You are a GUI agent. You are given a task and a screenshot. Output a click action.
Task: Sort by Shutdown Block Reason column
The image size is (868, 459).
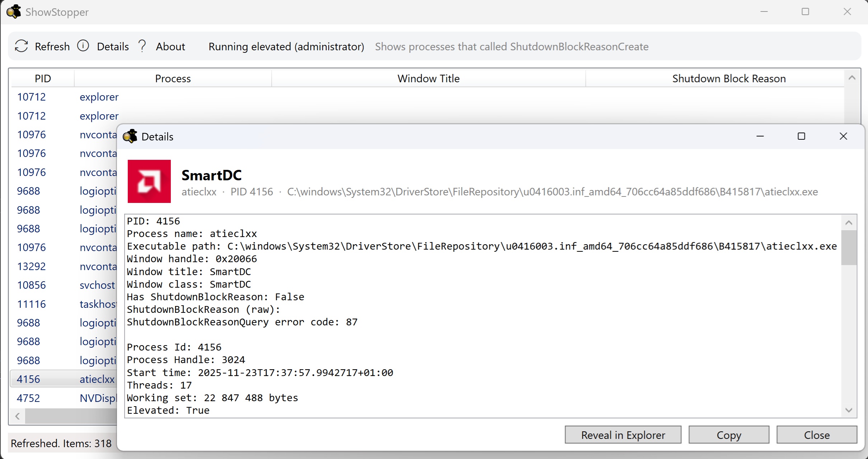(728, 78)
